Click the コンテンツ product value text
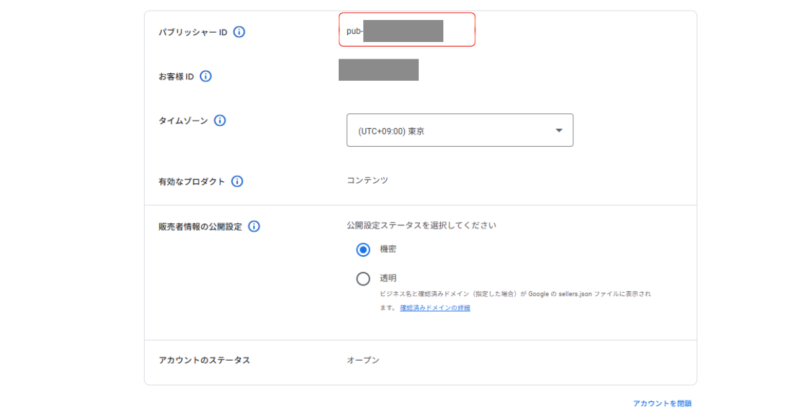Image resolution: width=800 pixels, height=420 pixels. tap(367, 181)
